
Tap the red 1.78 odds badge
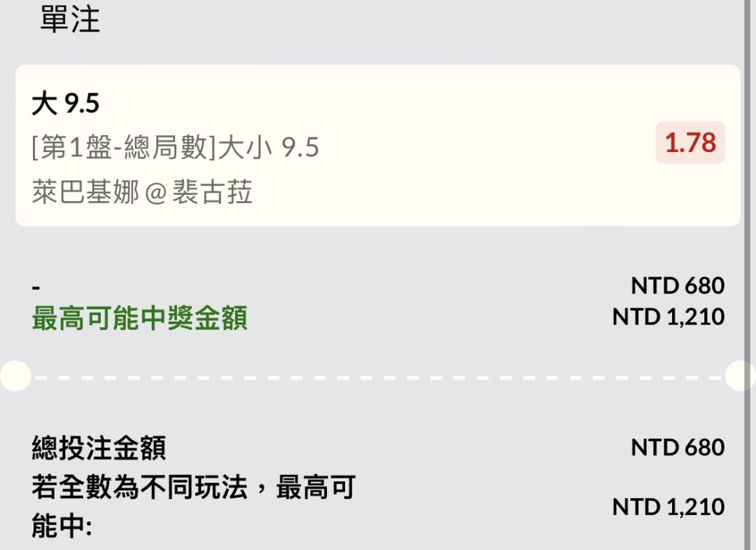[x=690, y=143]
